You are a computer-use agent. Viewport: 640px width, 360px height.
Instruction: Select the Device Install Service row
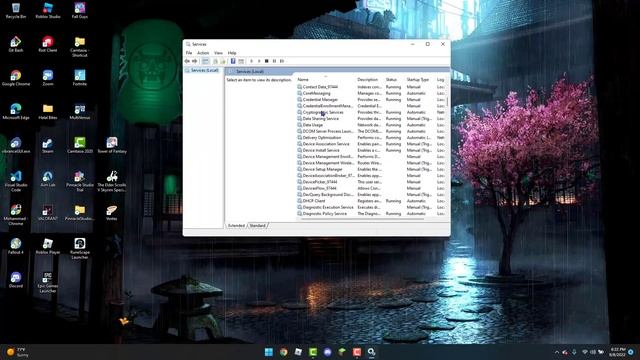(370, 150)
